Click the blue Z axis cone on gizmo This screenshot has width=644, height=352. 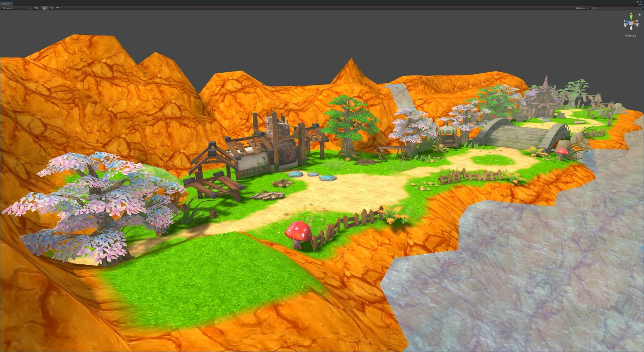click(627, 21)
